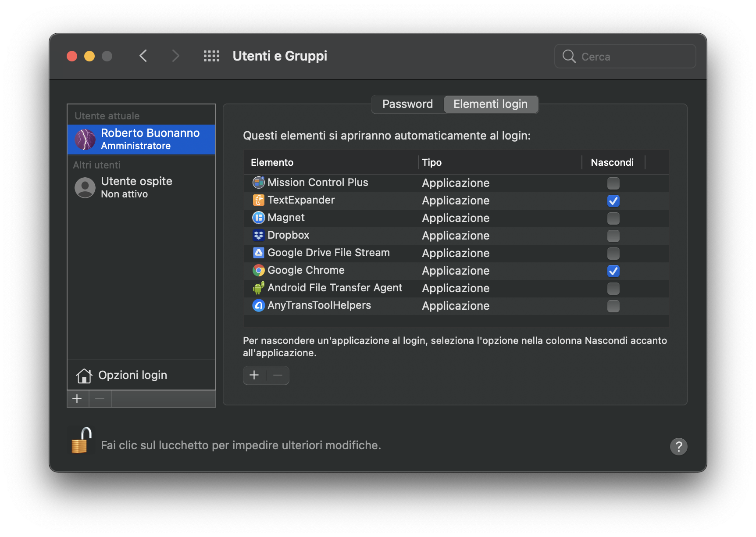Screen dimensions: 756x537
Task: Go back with the left chevron
Action: point(143,56)
